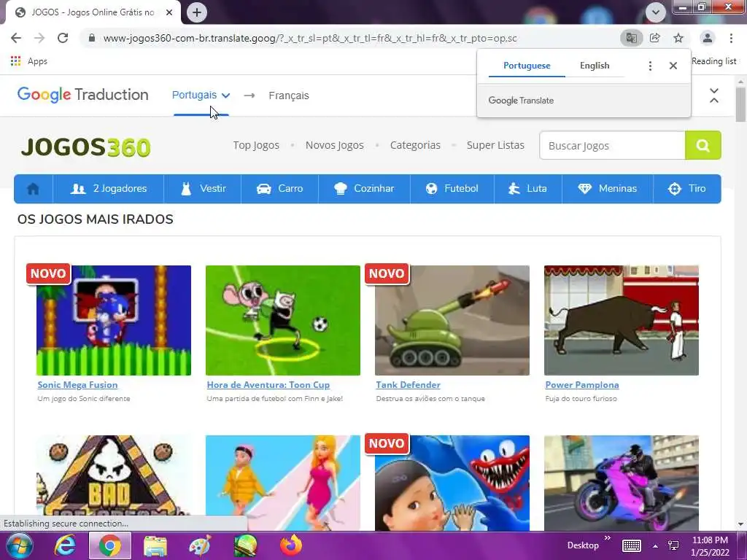Open the tab search dropdown arrow
Viewport: 747px width, 560px height.
pyautogui.click(x=656, y=12)
